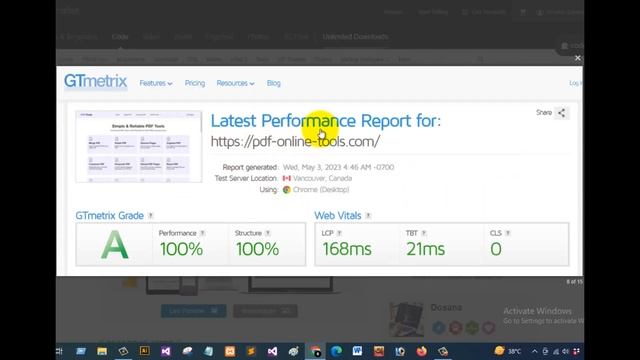
Task: Click the GTmetrix Grade help icon
Action: click(151, 216)
